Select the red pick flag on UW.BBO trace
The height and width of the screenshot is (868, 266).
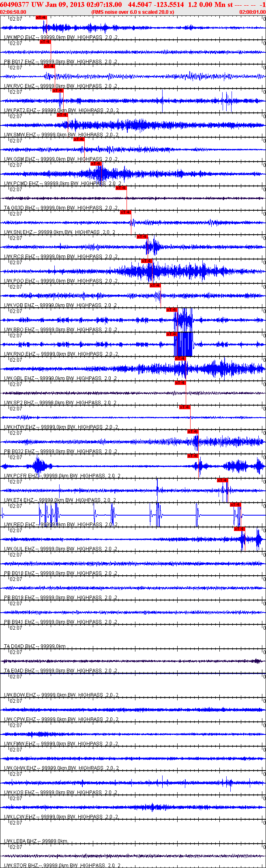click(172, 310)
